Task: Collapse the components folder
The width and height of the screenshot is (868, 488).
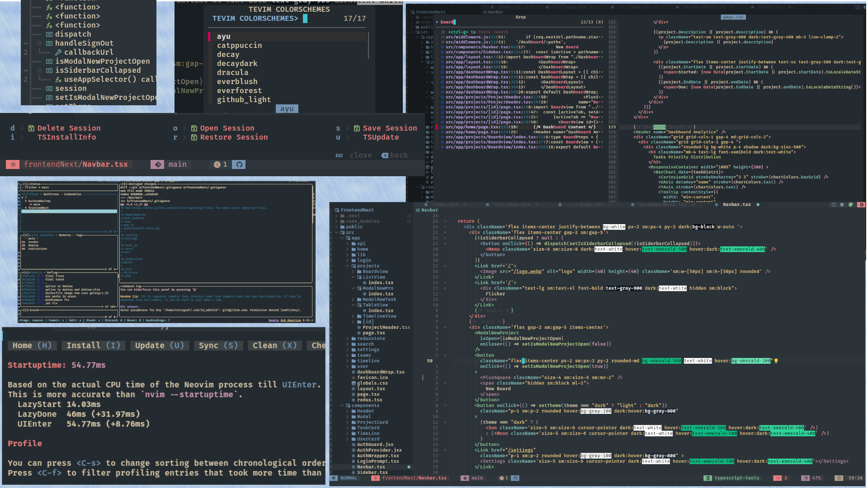Action: [342, 406]
